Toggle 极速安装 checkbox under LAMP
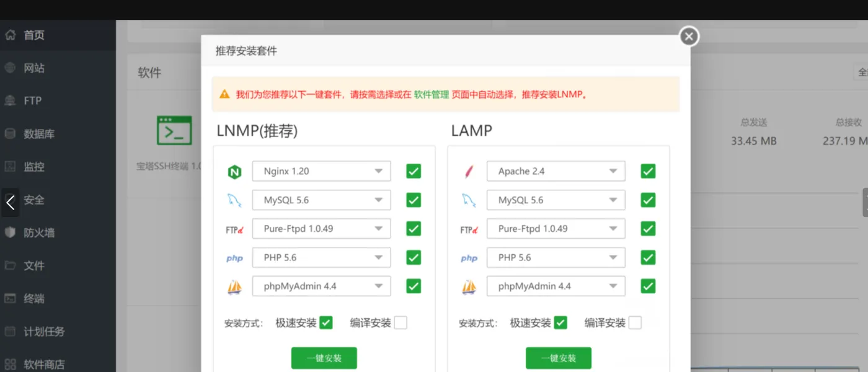 [x=560, y=322]
